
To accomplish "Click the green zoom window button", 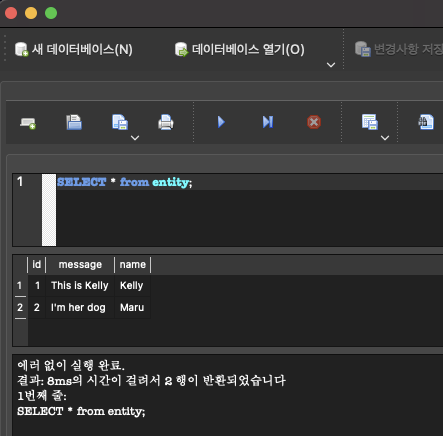I will coord(51,13).
